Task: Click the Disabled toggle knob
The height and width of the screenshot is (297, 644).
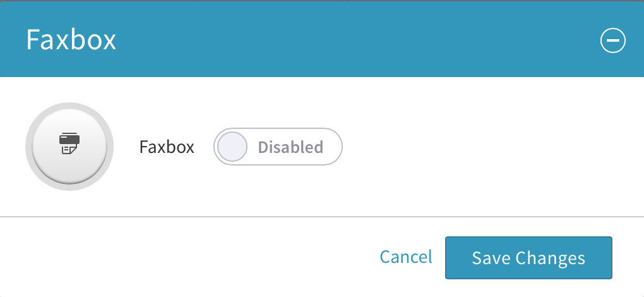Action: pyautogui.click(x=232, y=147)
